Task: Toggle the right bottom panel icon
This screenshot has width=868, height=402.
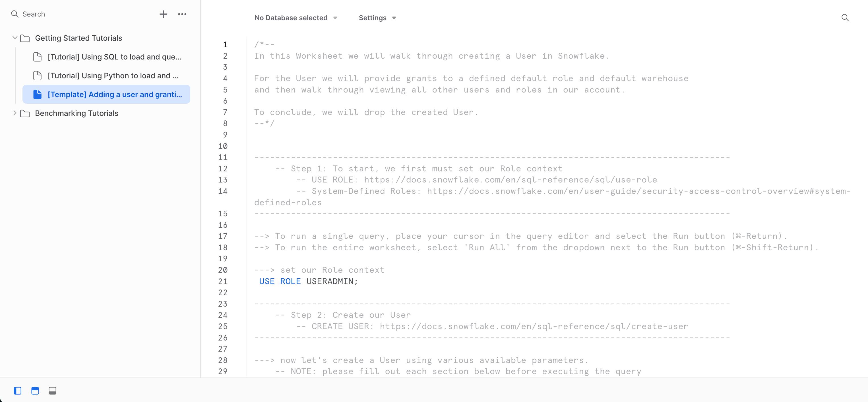Action: [53, 391]
